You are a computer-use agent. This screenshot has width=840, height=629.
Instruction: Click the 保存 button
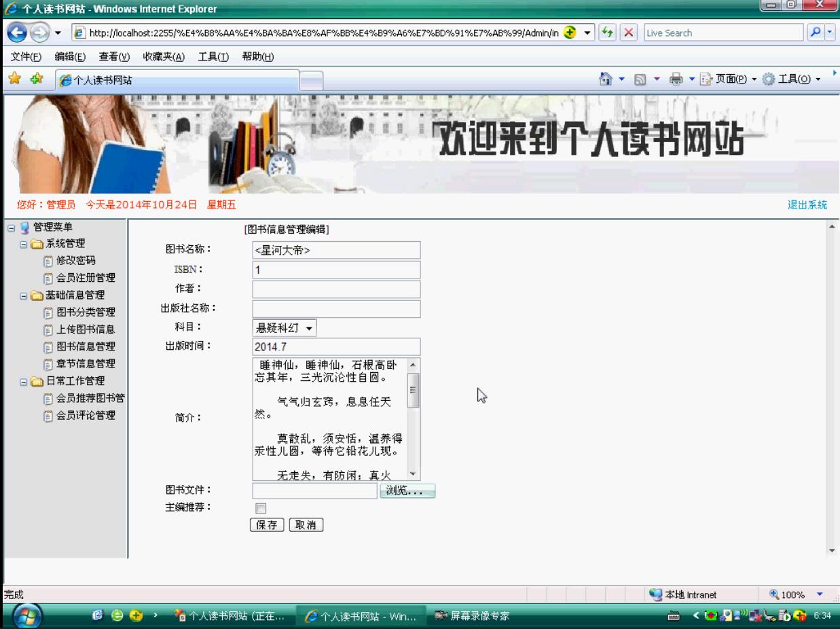(268, 525)
